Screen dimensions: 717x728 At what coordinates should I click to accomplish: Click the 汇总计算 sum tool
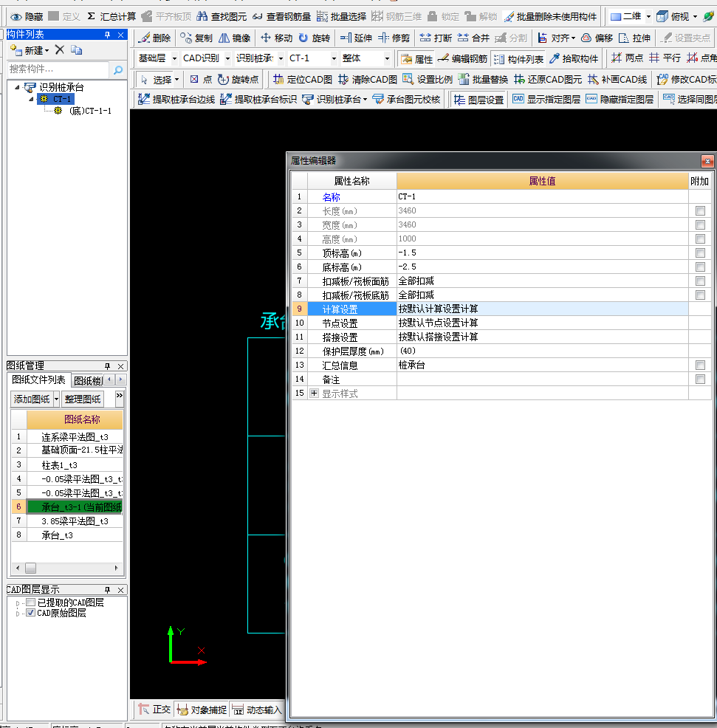(112, 17)
